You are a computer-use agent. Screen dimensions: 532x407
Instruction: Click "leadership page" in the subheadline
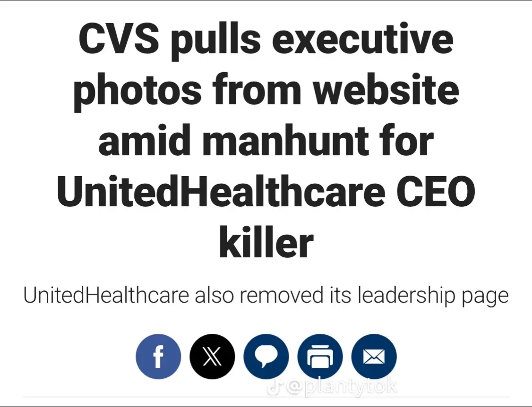click(x=433, y=296)
